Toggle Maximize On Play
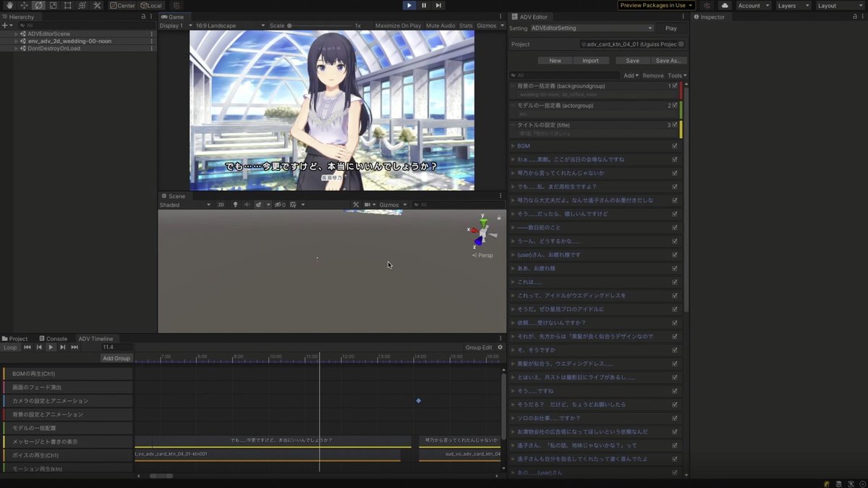868x488 pixels. click(398, 25)
